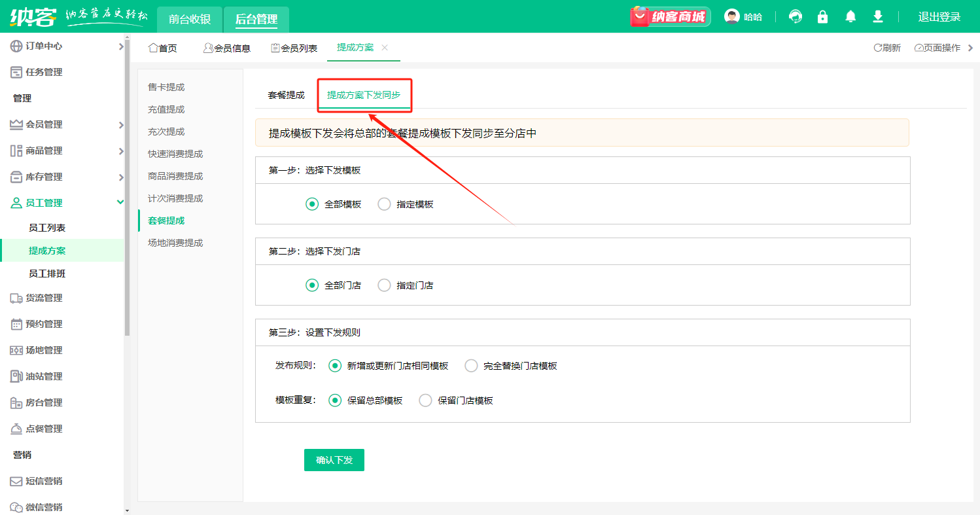
Task: Close the 提成方案 page tab
Action: (385, 48)
